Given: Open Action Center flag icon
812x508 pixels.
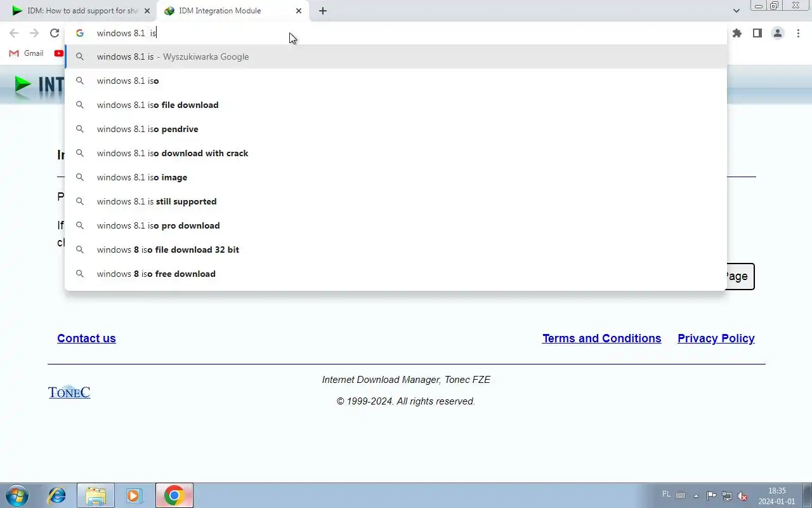Looking at the screenshot, I should point(711,496).
